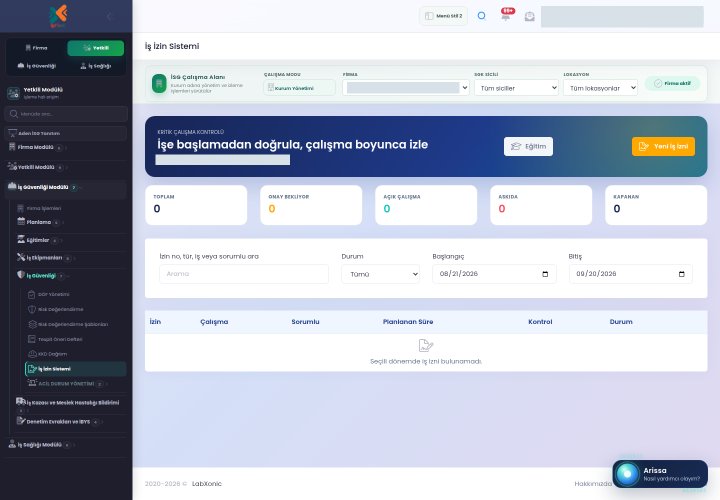
Task: Click the magnifier icon in menu search
Action: coord(14,114)
